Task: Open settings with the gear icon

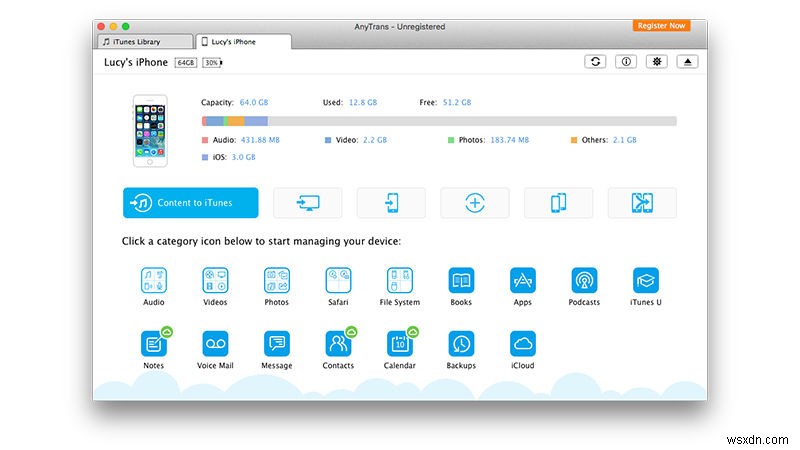Action: pos(657,62)
